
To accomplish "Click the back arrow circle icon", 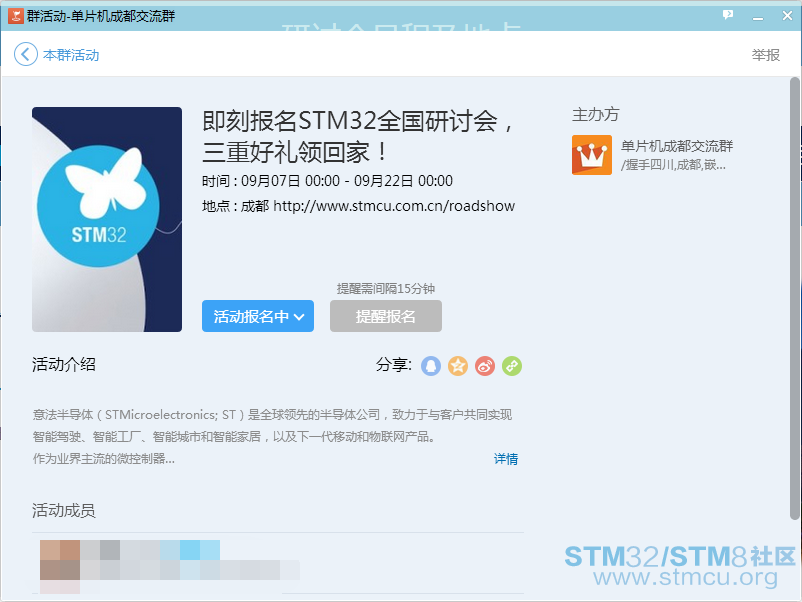I will click(x=26, y=54).
